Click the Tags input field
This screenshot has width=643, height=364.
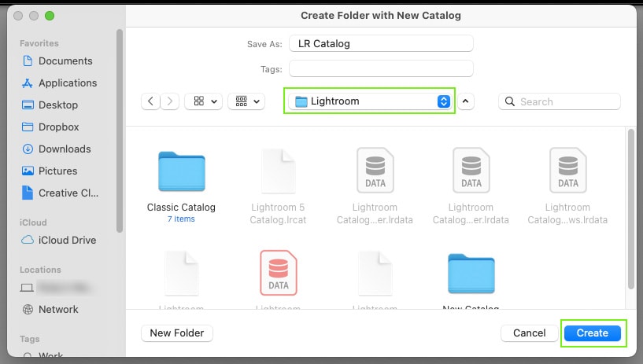pos(381,68)
